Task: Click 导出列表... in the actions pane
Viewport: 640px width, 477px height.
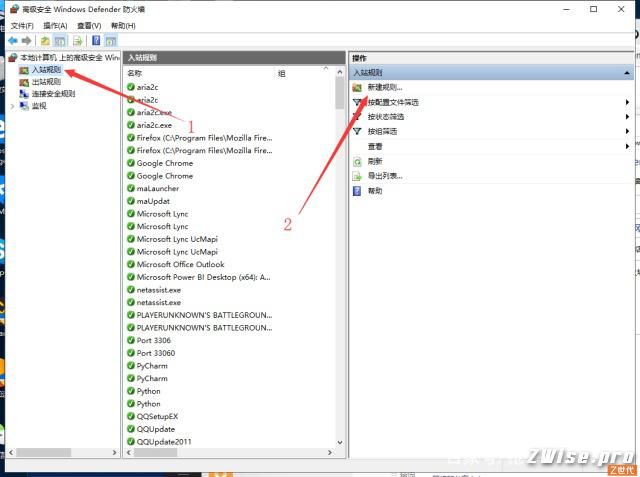Action: click(x=385, y=176)
